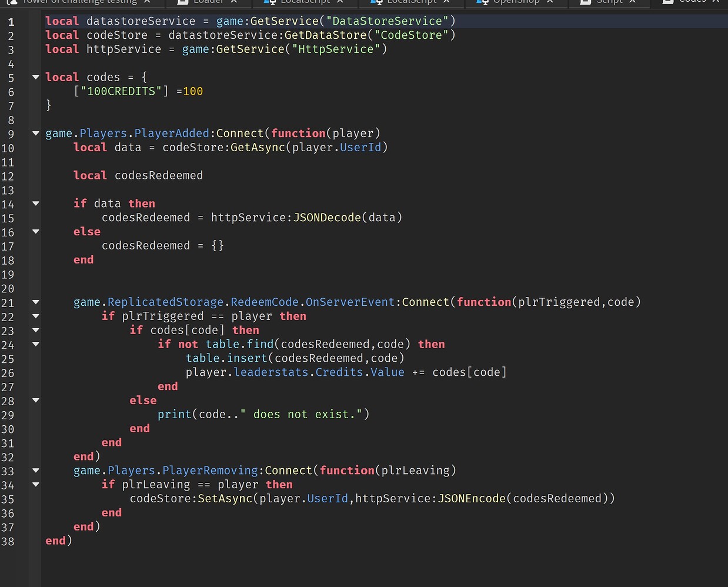Click the 'print' call on line 29
This screenshot has width=728, height=587.
click(175, 415)
